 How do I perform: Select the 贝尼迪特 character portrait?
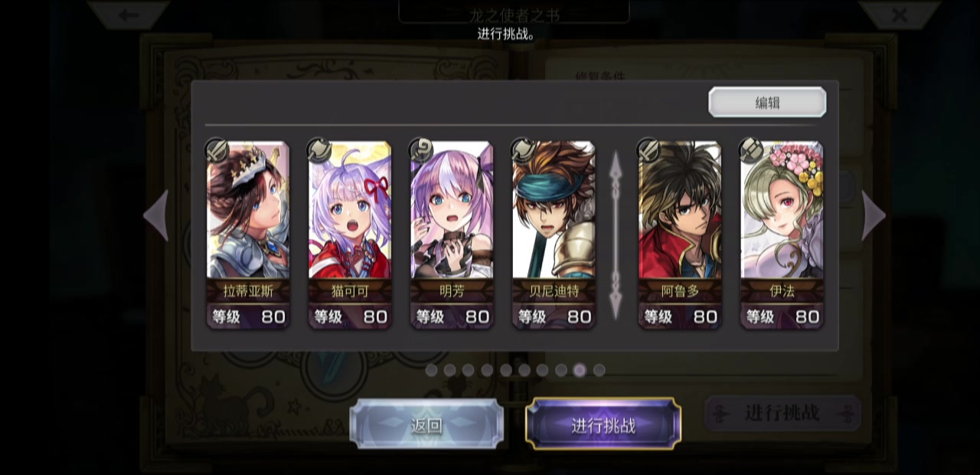[554, 209]
